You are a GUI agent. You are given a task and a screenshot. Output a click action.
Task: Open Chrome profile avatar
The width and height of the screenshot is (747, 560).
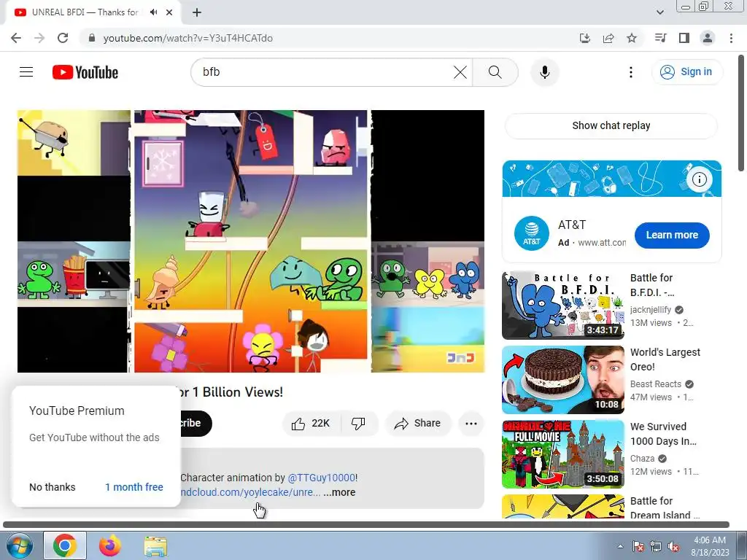(708, 38)
